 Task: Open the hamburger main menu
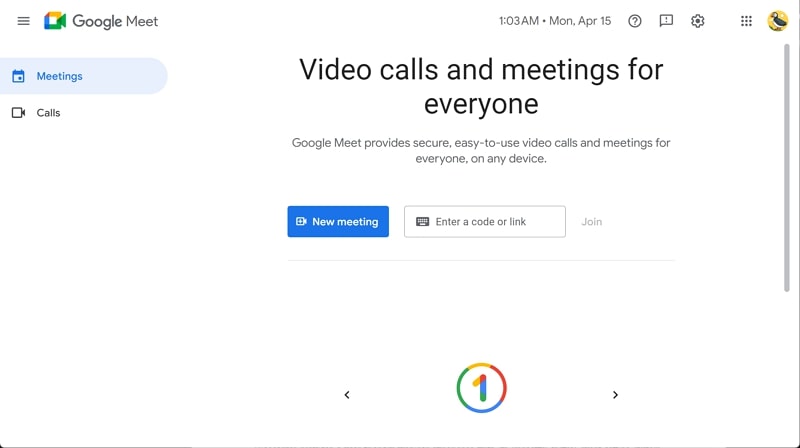coord(23,21)
